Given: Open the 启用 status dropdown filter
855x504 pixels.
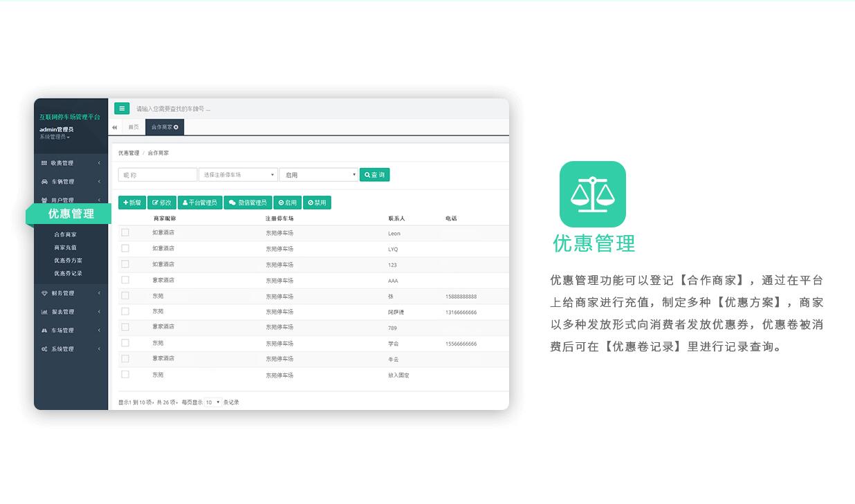Looking at the screenshot, I should pyautogui.click(x=318, y=175).
